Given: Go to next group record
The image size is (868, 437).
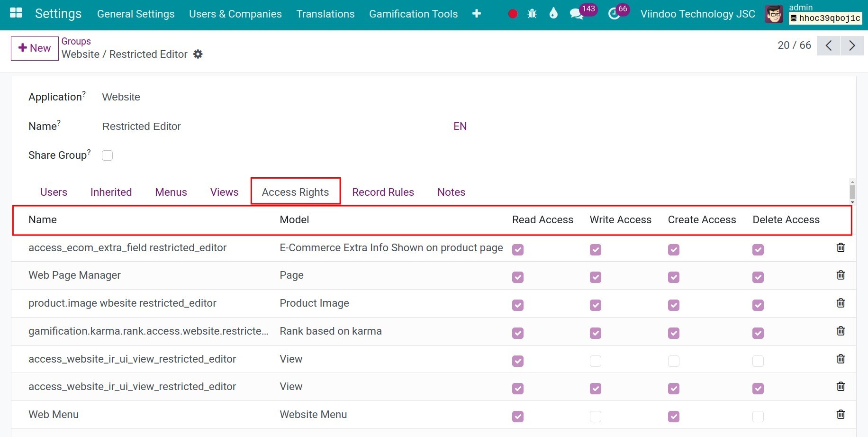Looking at the screenshot, I should click(852, 46).
